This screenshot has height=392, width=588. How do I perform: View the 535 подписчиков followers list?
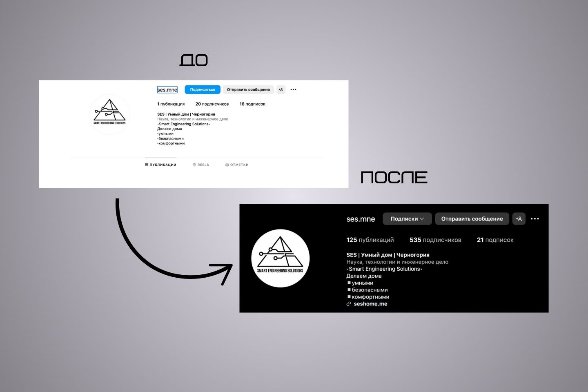coord(435,240)
